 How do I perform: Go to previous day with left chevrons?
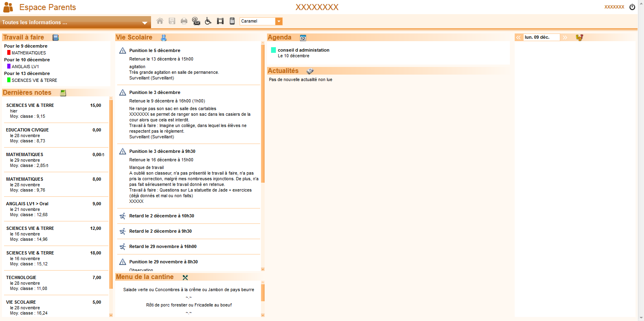tap(518, 38)
